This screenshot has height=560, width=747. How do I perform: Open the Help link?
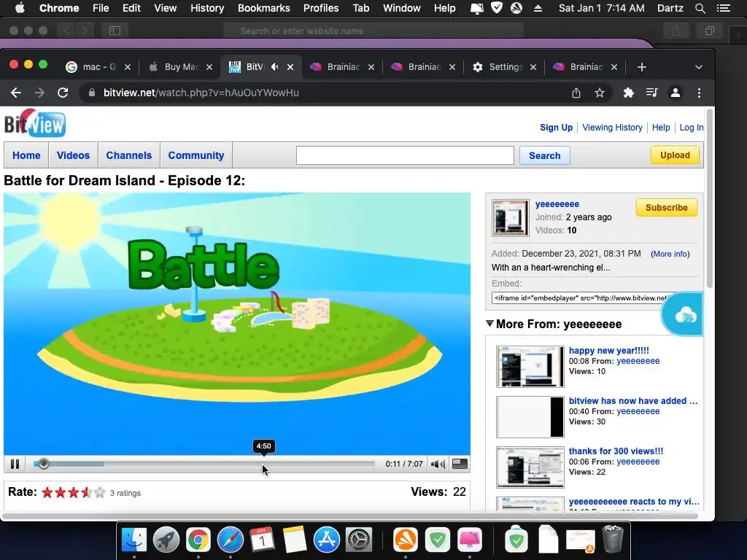coord(661,127)
